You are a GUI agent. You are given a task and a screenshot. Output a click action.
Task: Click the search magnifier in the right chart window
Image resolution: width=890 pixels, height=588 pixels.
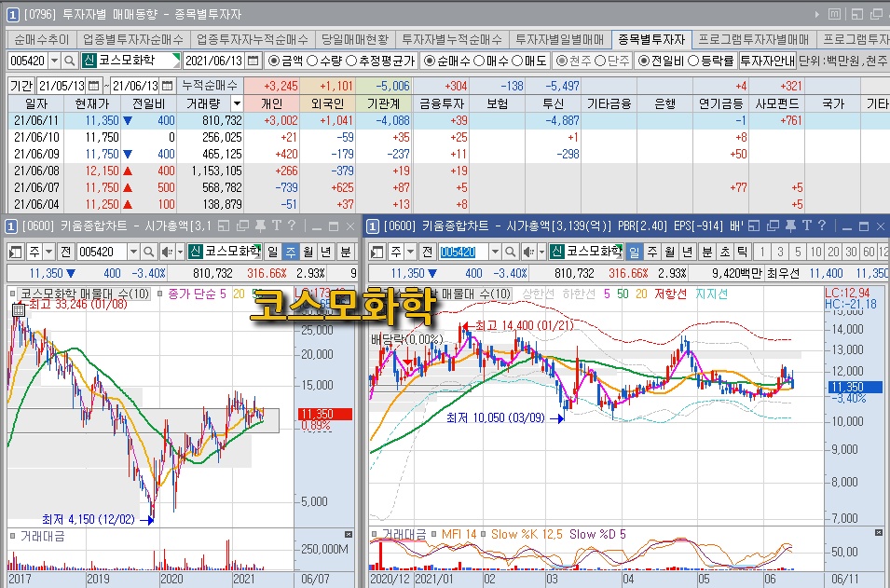click(x=511, y=252)
